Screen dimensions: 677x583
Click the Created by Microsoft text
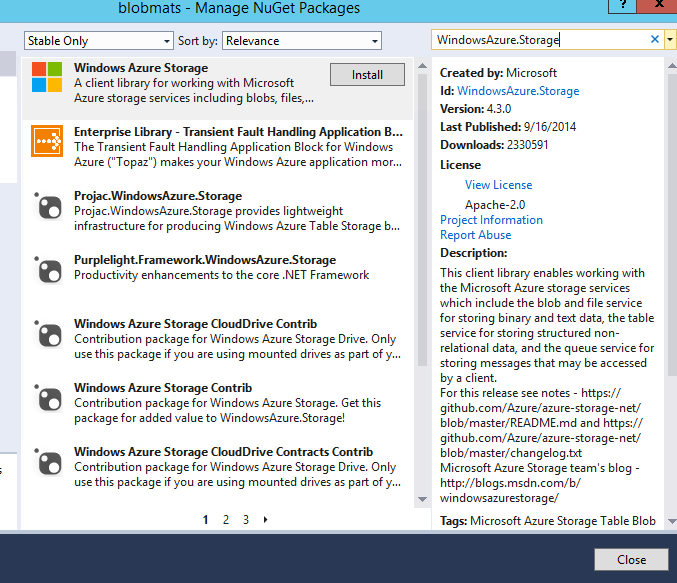[499, 73]
